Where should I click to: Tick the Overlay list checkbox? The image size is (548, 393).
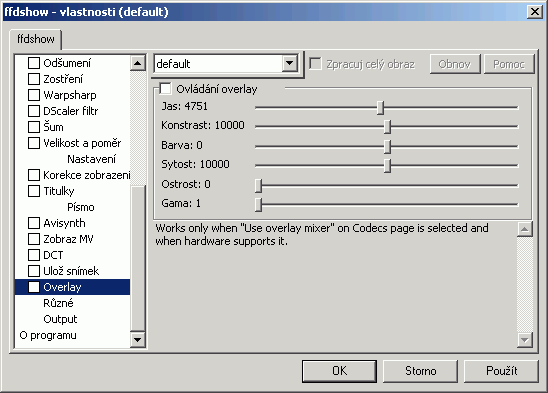[34, 287]
